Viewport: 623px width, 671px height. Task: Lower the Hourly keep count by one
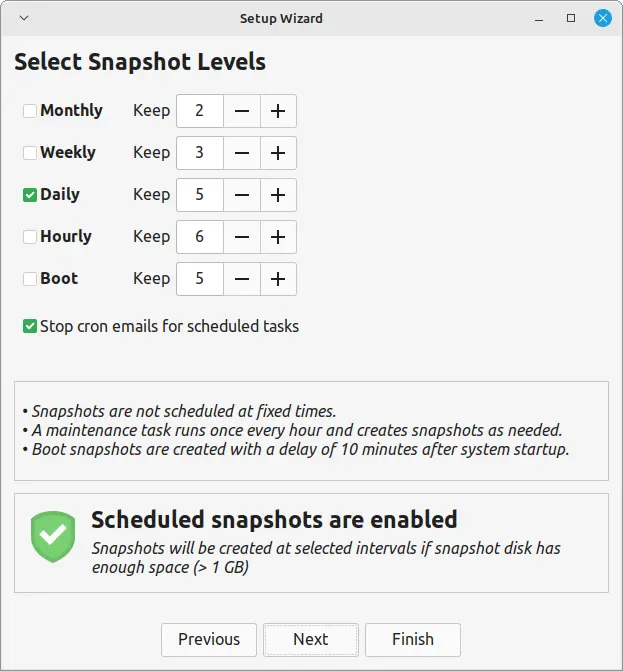[242, 237]
